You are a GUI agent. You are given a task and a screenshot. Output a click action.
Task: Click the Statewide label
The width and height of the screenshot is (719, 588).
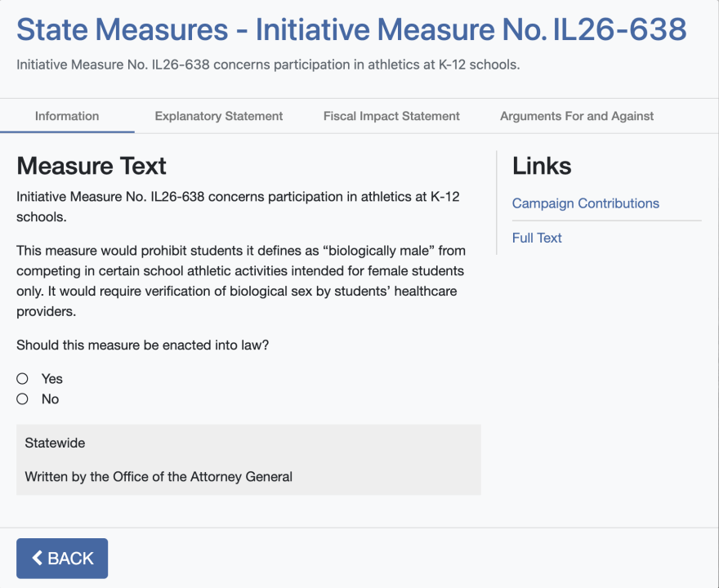55,443
